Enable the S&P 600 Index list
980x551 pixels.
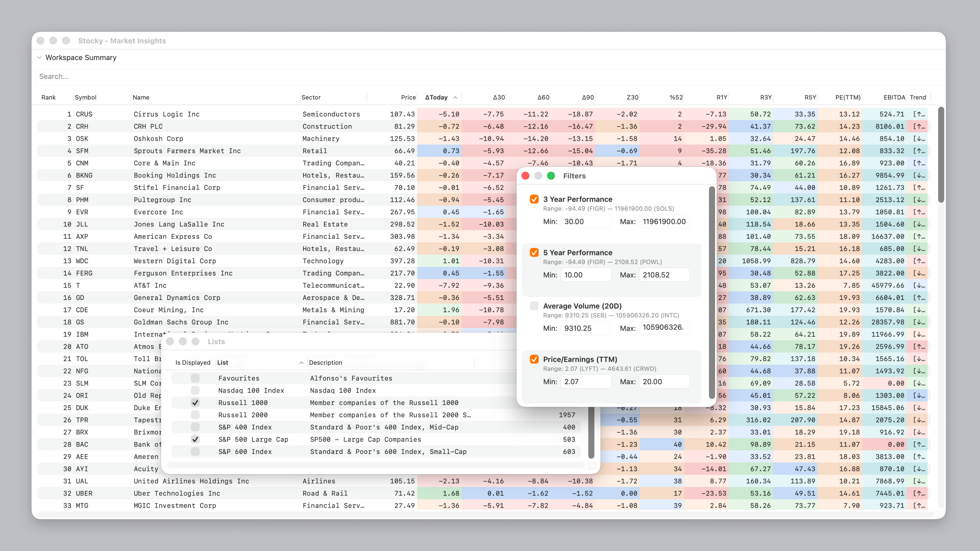pyautogui.click(x=195, y=452)
